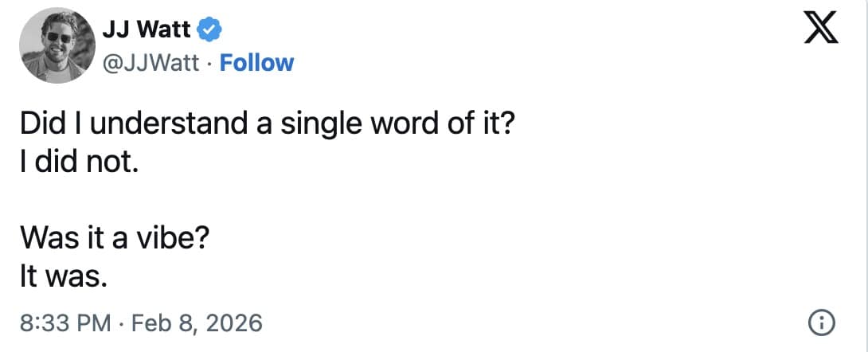
Task: Click the dot separator before Follow
Action: tap(210, 62)
